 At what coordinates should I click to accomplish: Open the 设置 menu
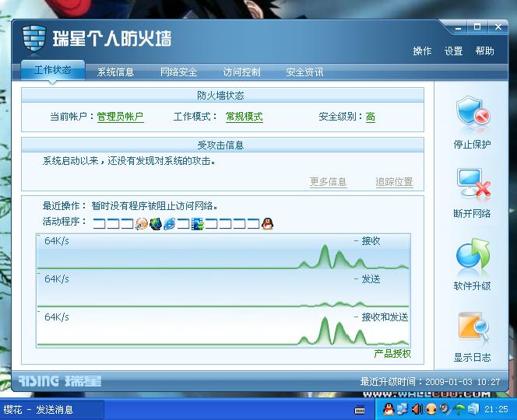point(454,51)
